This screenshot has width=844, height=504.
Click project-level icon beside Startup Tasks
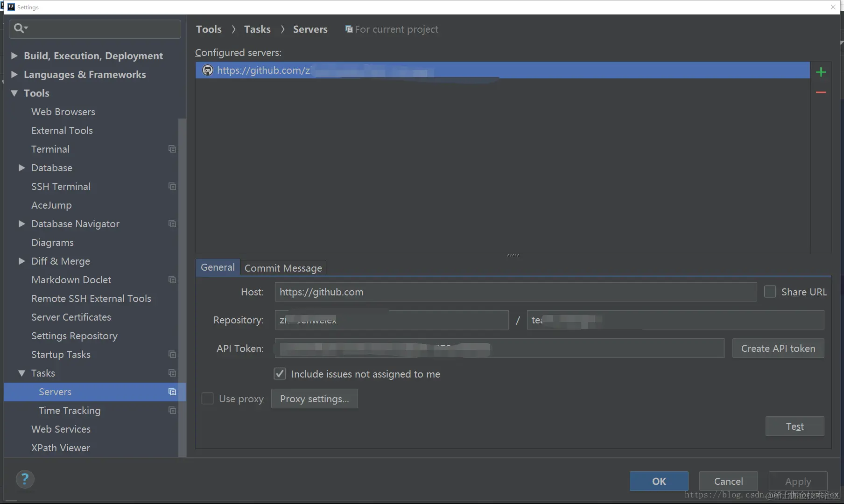[x=172, y=354]
